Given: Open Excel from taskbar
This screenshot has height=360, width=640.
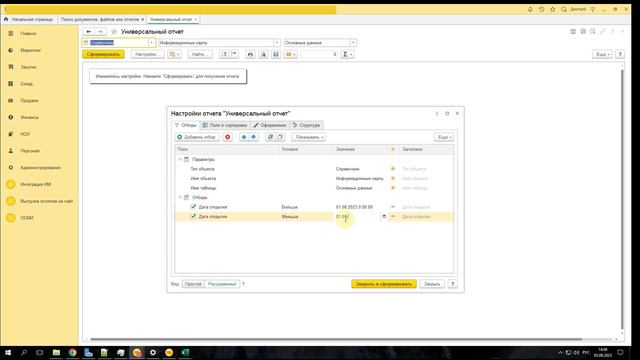Looking at the screenshot, I should [x=185, y=352].
